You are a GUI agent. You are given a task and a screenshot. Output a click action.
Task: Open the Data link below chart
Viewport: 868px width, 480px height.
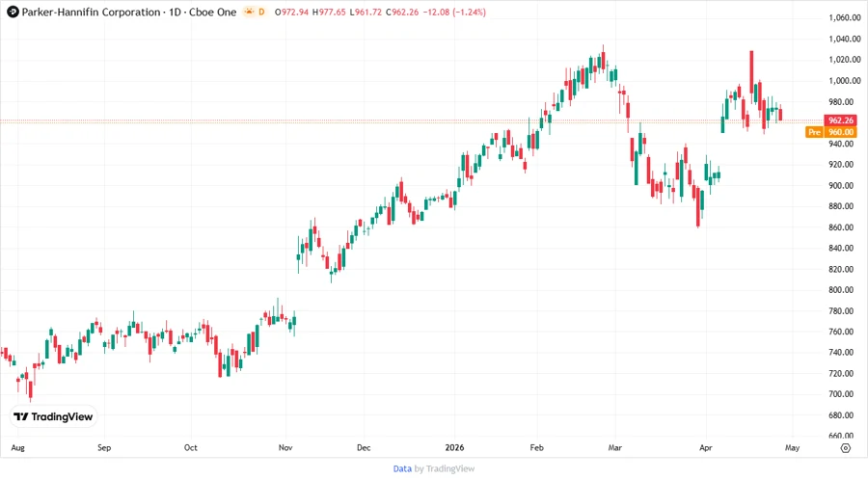click(402, 468)
